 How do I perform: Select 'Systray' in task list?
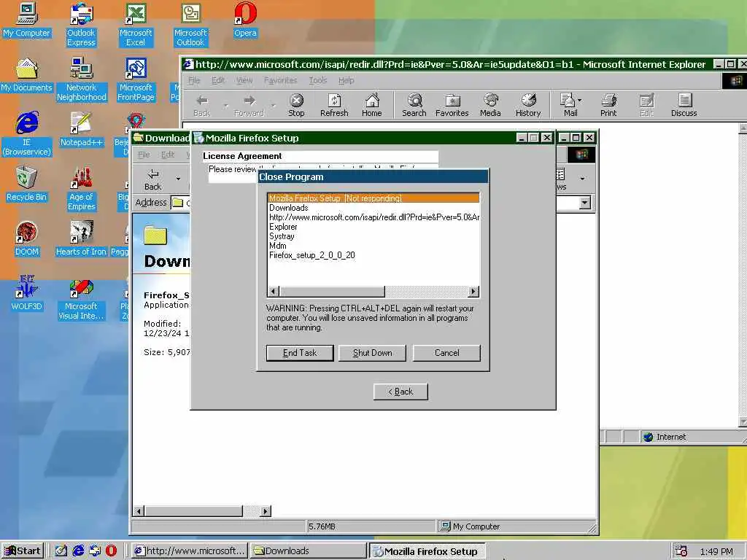coord(373,236)
